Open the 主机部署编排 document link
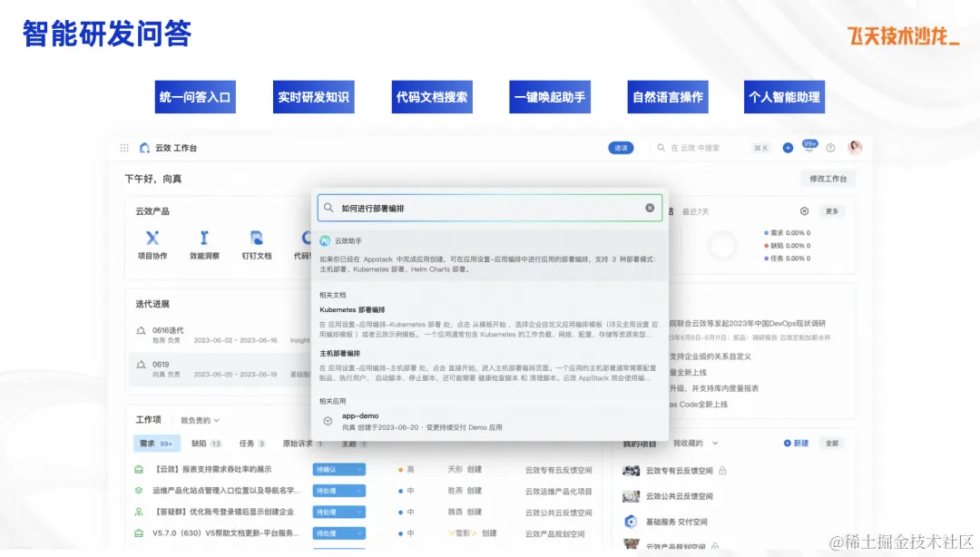 [x=339, y=354]
